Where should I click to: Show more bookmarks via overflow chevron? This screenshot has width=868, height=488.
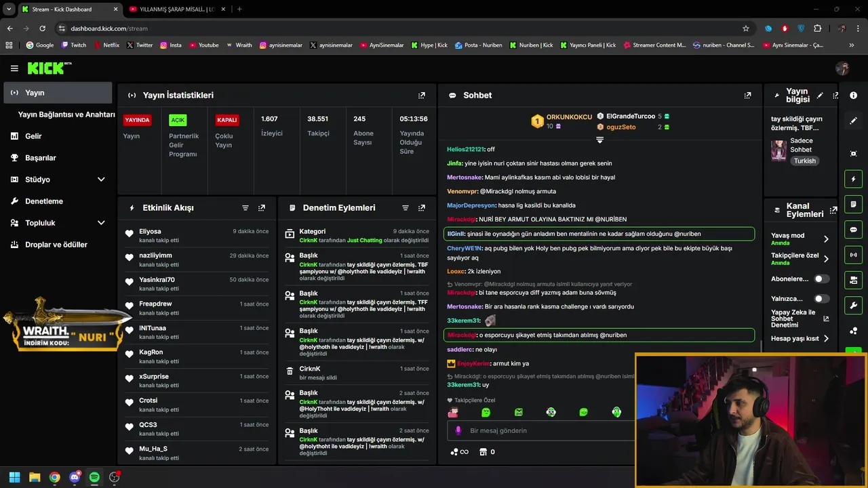coord(852,45)
